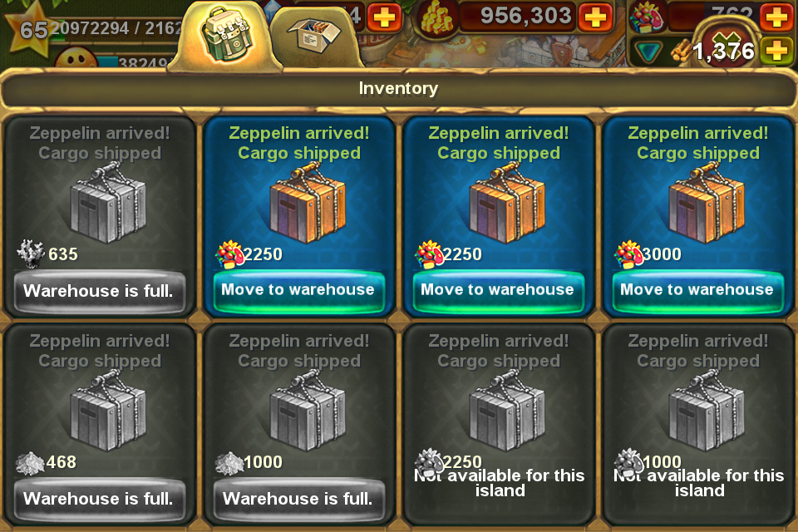
Task: Click the plus button left of the gold counter
Action: [x=384, y=17]
